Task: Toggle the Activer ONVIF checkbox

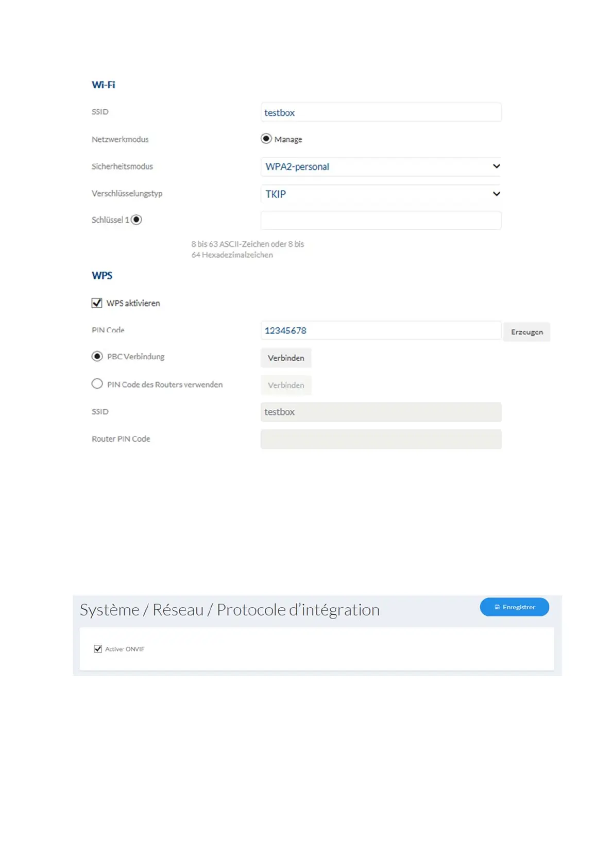Action: coord(98,648)
